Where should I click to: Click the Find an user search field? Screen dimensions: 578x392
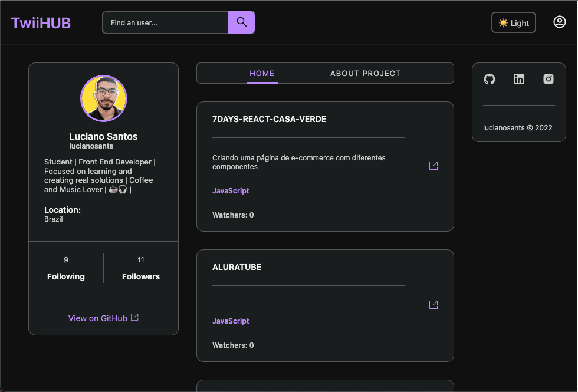click(x=165, y=22)
